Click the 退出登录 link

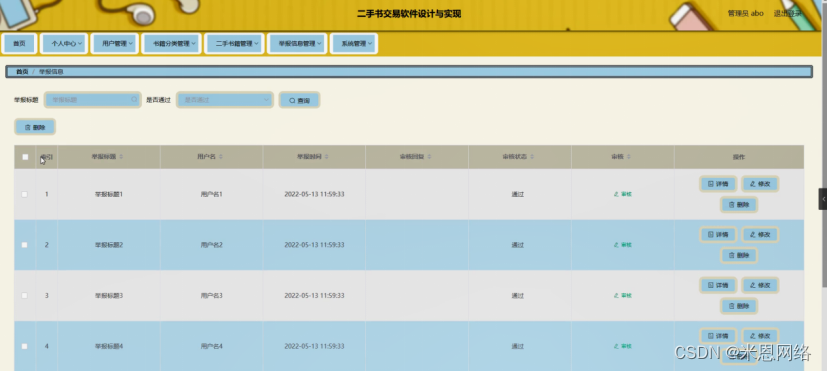[x=787, y=14]
